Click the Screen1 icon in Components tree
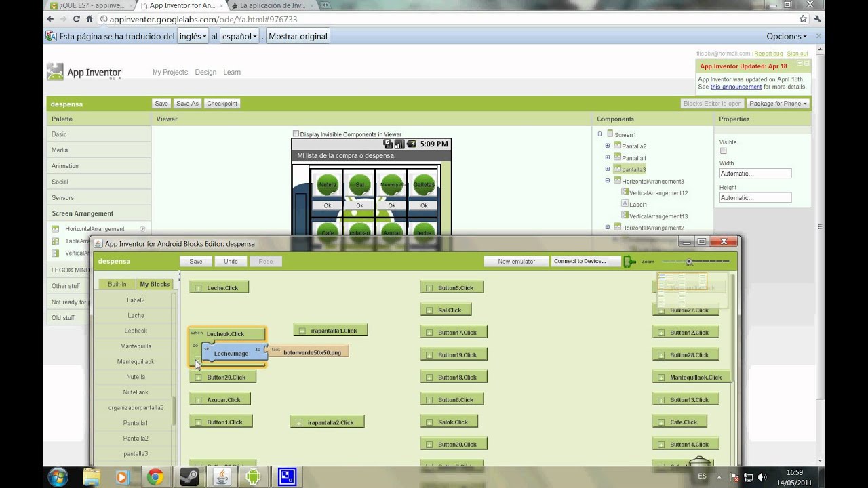 pyautogui.click(x=610, y=134)
